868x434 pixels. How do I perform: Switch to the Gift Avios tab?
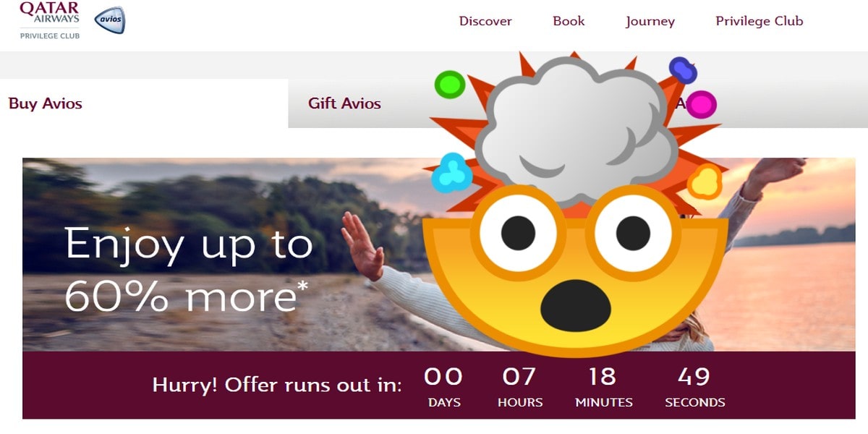[x=344, y=103]
